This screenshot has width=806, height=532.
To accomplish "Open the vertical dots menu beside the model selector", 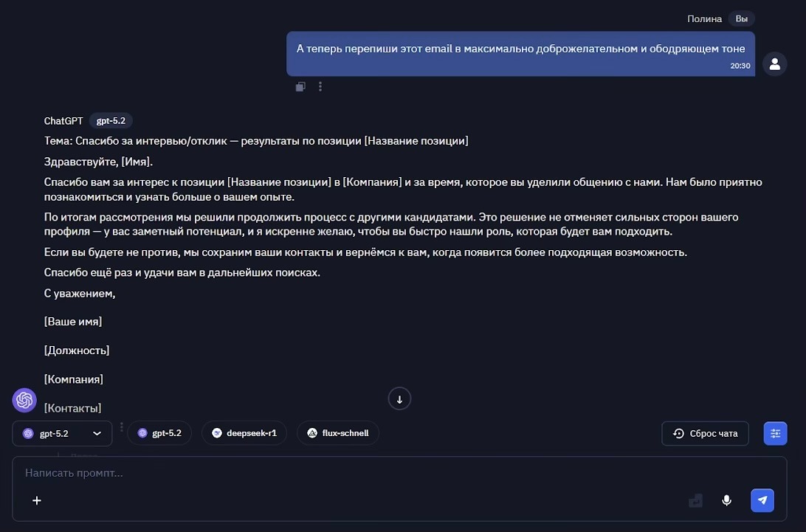I will point(121,426).
